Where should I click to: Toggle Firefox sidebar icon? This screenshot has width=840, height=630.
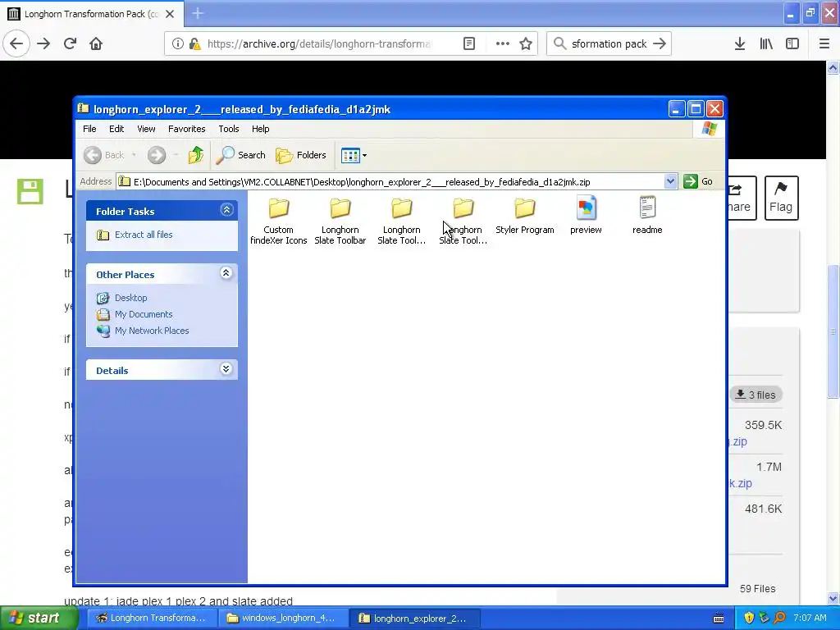click(792, 44)
